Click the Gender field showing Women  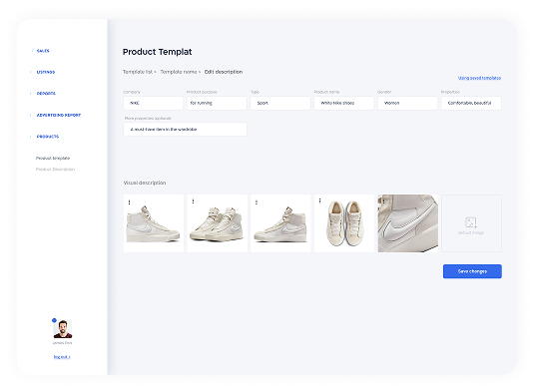pyautogui.click(x=407, y=103)
